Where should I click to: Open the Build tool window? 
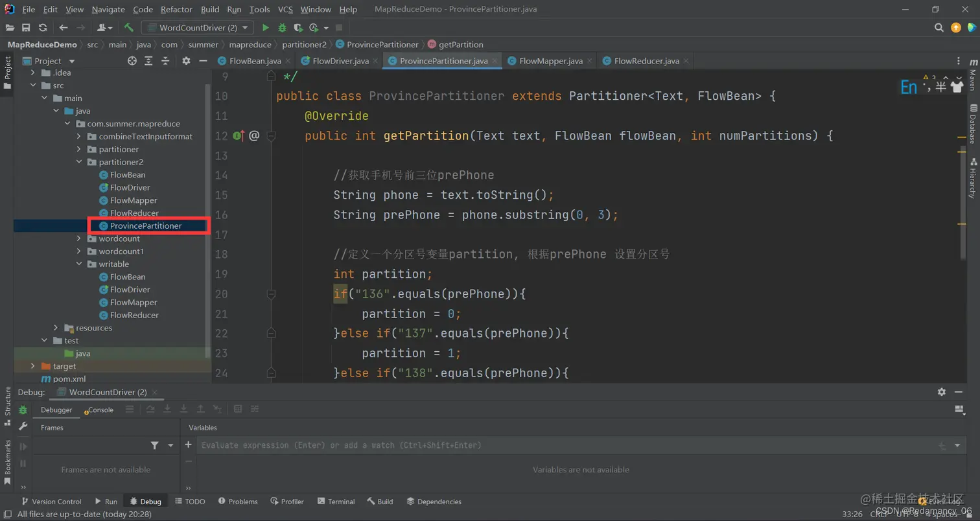(380, 502)
